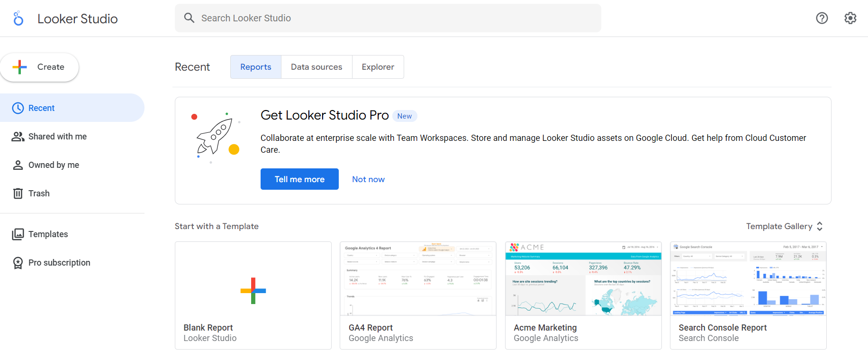Open the GA4 Report template thumbnail

[418, 279]
